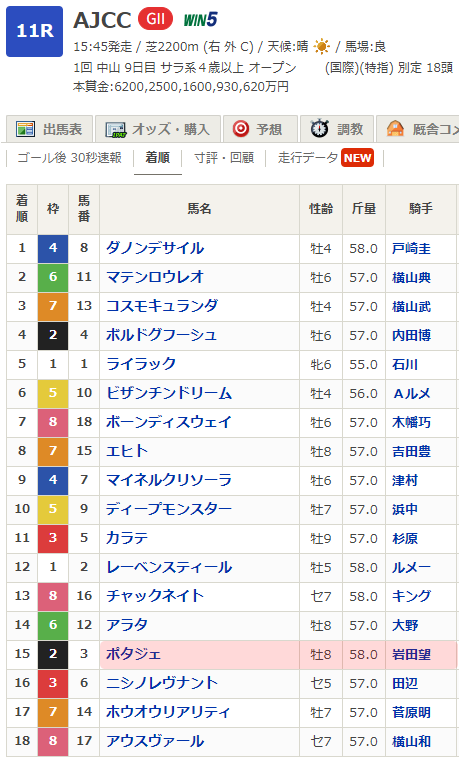The width and height of the screenshot is (462, 762).
Task: Click the WIN5 logo
Action: tap(200, 20)
